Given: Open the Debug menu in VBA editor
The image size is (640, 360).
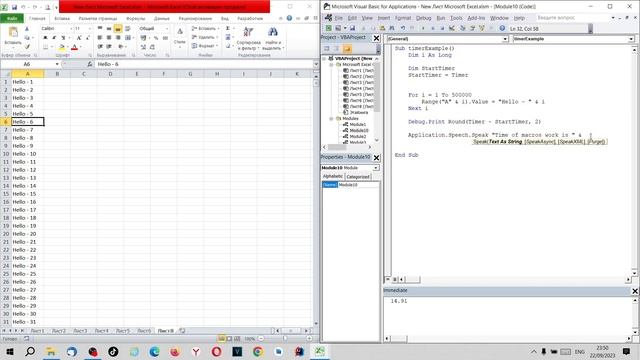Looking at the screenshot, I should 423,18.
